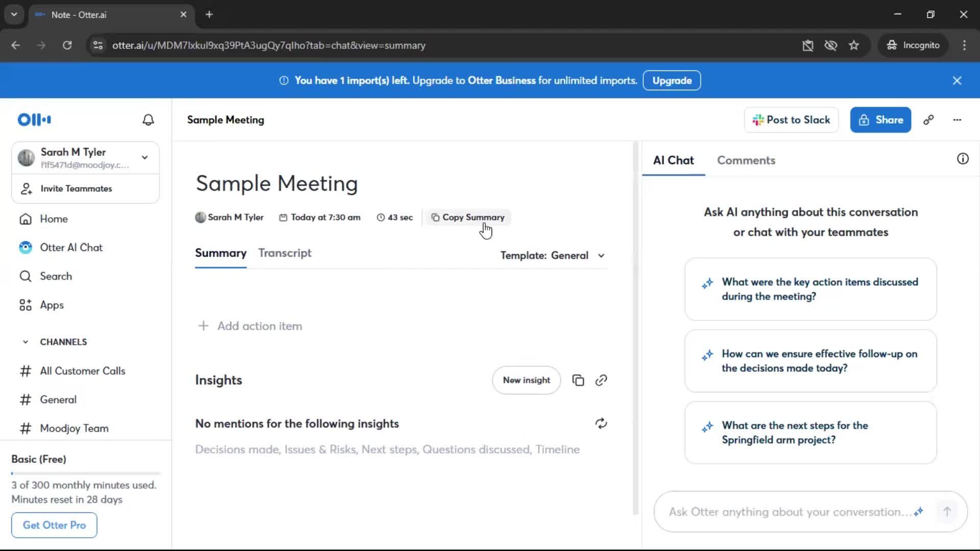Viewport: 980px width, 551px height.
Task: Click Post to Slack
Action: [791, 120]
